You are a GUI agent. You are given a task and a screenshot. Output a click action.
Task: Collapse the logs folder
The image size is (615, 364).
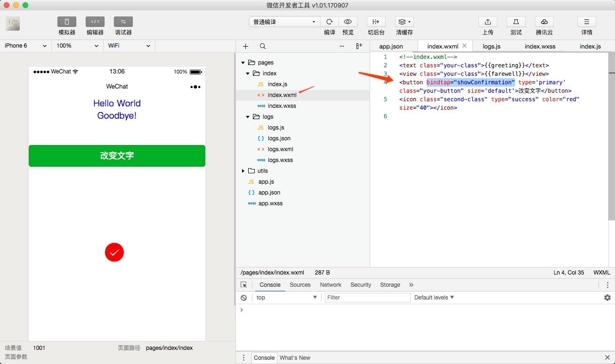coord(248,117)
